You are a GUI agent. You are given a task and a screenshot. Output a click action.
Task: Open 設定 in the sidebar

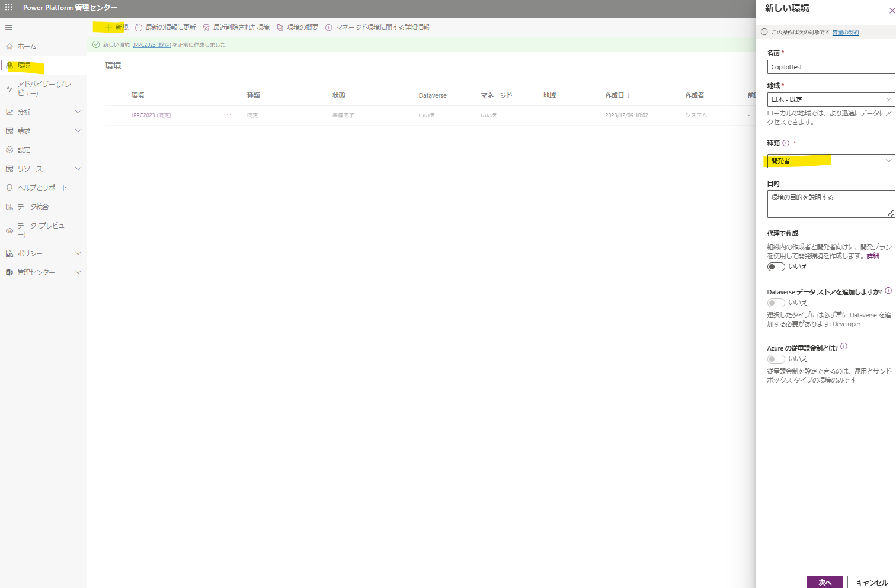(x=24, y=150)
